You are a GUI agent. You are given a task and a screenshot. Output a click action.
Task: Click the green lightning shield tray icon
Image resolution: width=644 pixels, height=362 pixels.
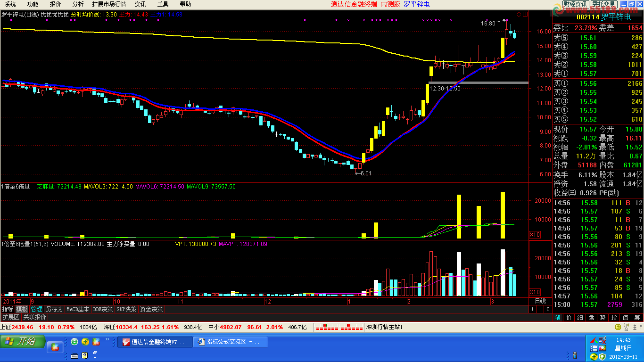602,356
